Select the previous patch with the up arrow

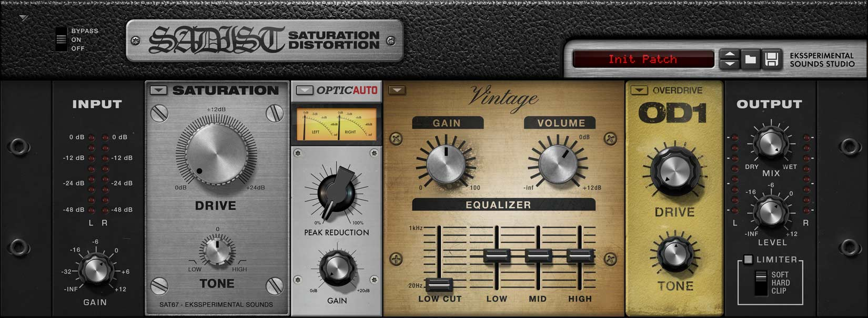click(x=729, y=55)
